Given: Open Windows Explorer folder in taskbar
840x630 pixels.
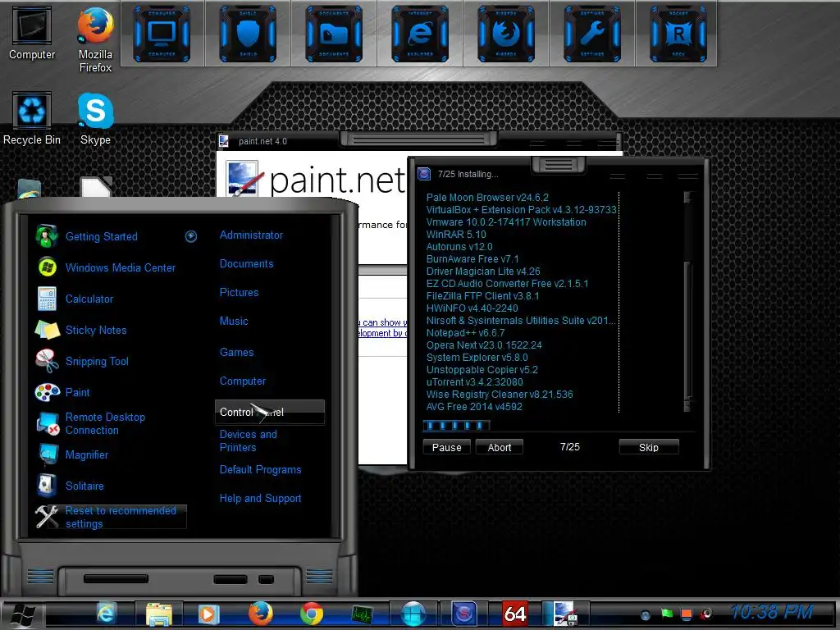Looking at the screenshot, I should click(158, 614).
